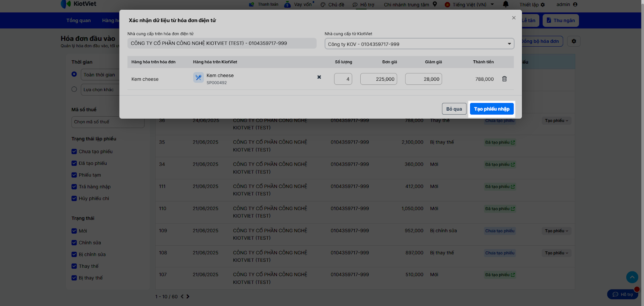The image size is (644, 306).
Task: Click the KiotViet logo
Action: [x=78, y=4]
